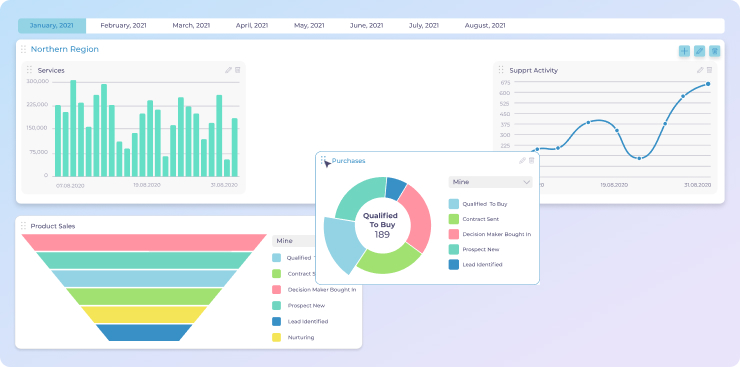This screenshot has height=367, width=740.
Task: Click Prospect New swatch in Product Sales legend
Action: pos(277,305)
